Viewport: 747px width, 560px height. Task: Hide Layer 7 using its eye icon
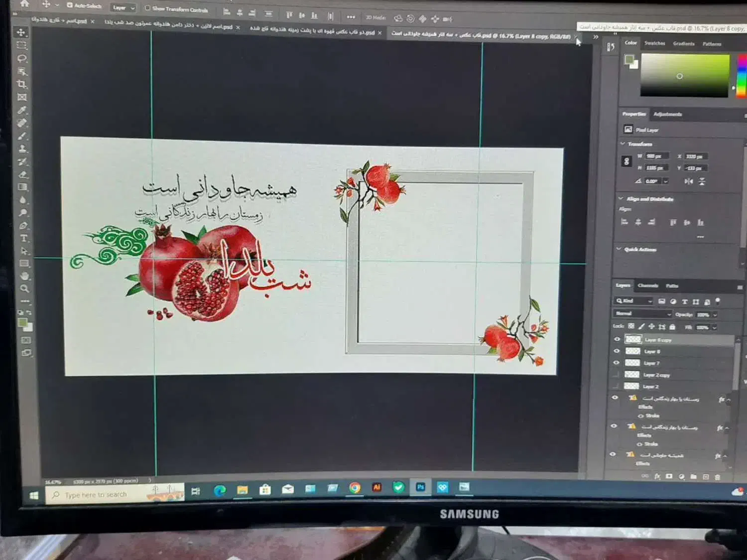[617, 363]
